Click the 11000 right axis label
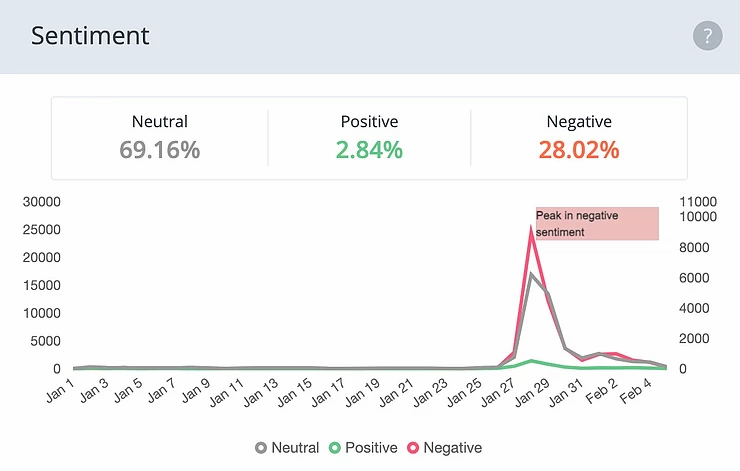Viewport: 740px width, 471px height. (698, 201)
